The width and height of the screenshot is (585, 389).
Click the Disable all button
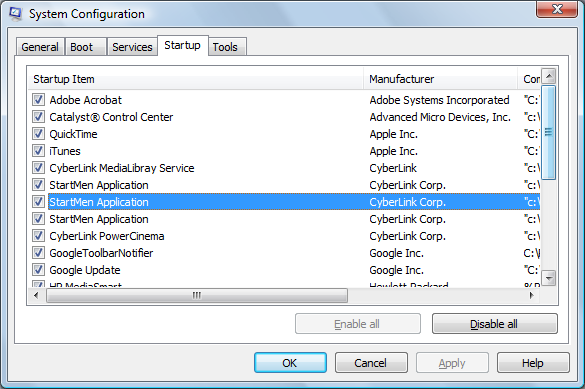pyautogui.click(x=495, y=324)
